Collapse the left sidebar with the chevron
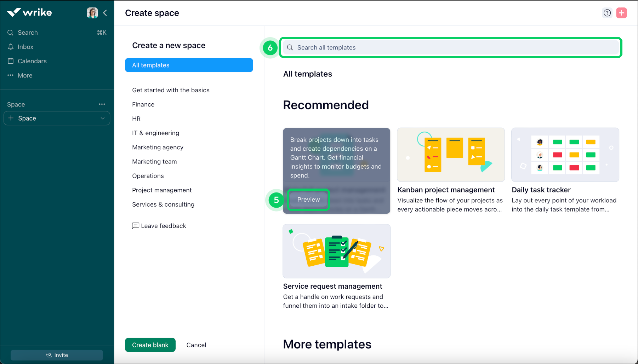638x364 pixels. coord(105,13)
